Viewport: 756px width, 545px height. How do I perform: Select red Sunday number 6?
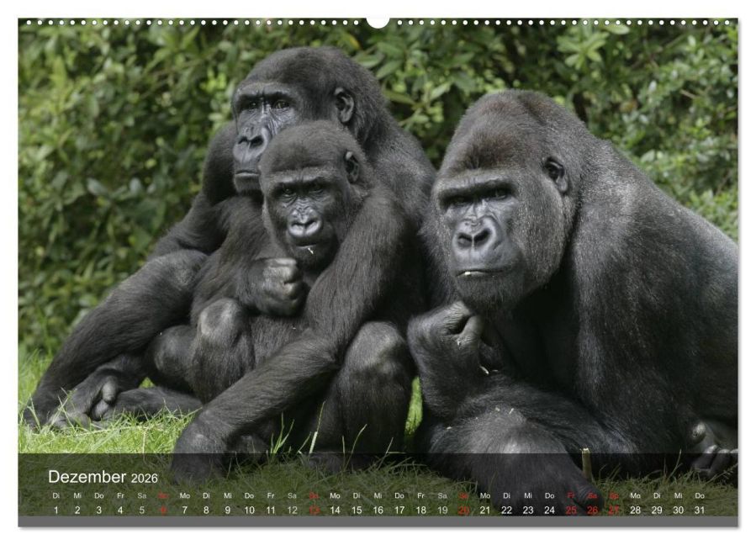point(163,510)
